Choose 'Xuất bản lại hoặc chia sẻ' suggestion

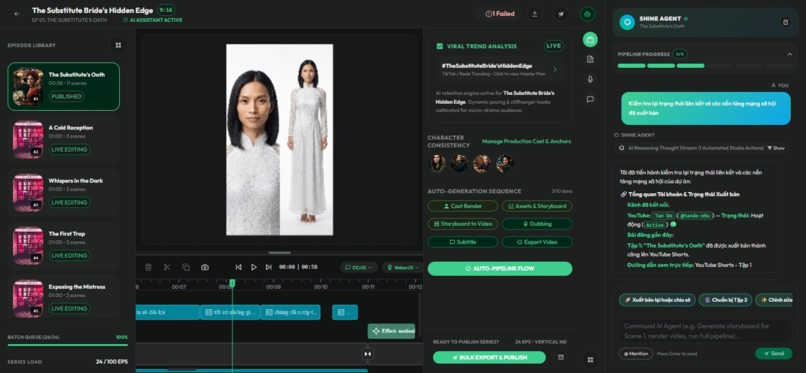click(657, 300)
